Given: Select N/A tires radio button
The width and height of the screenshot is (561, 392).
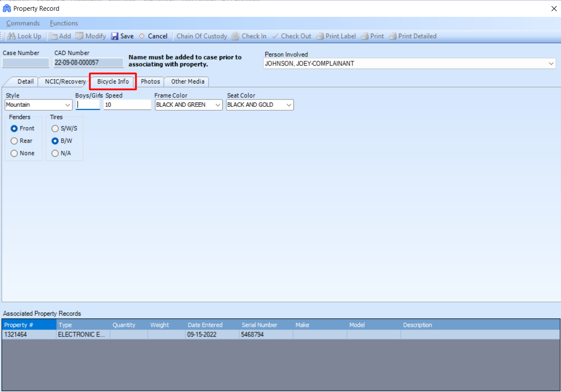Looking at the screenshot, I should [55, 153].
